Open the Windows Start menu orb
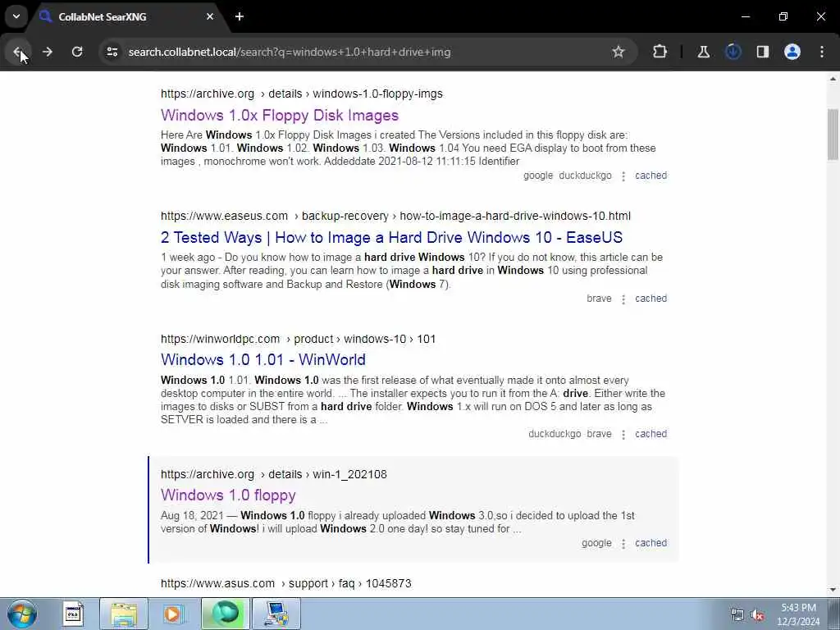The width and height of the screenshot is (840, 630). coord(22,614)
